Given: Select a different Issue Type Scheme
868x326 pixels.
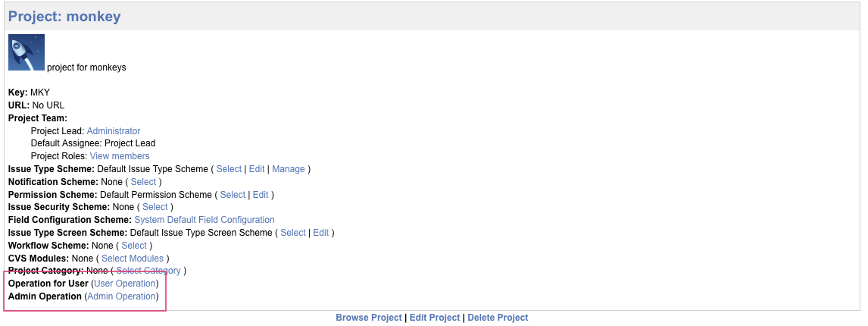Looking at the screenshot, I should 229,169.
